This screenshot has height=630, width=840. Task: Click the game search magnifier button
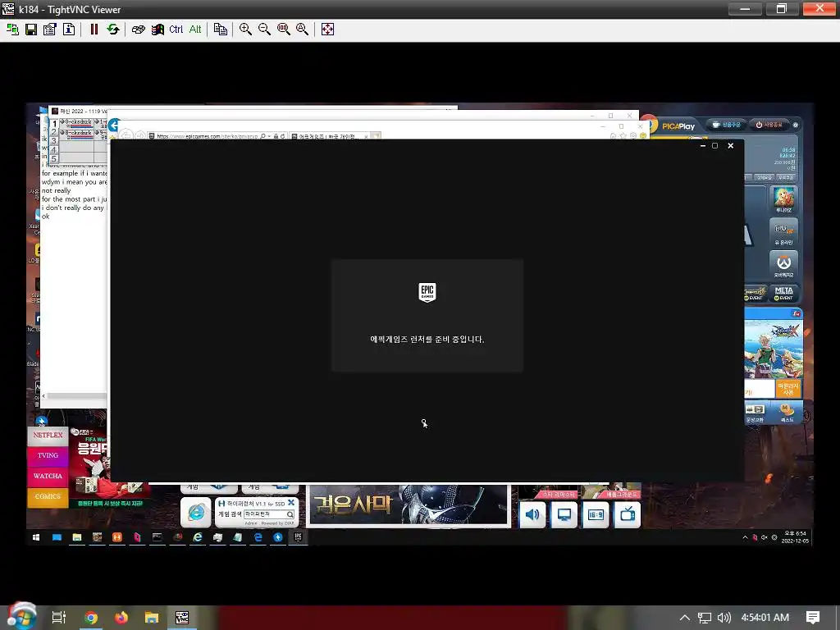point(290,514)
